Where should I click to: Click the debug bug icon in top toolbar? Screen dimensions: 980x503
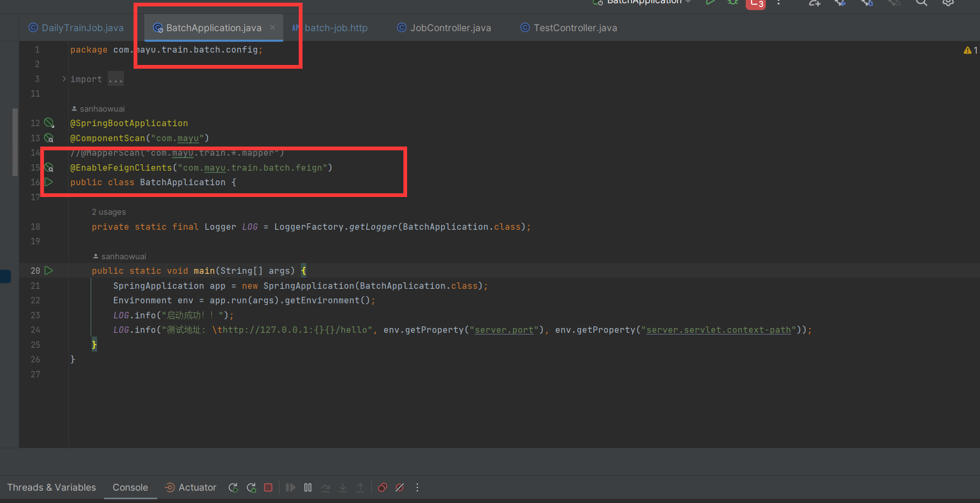tap(733, 3)
